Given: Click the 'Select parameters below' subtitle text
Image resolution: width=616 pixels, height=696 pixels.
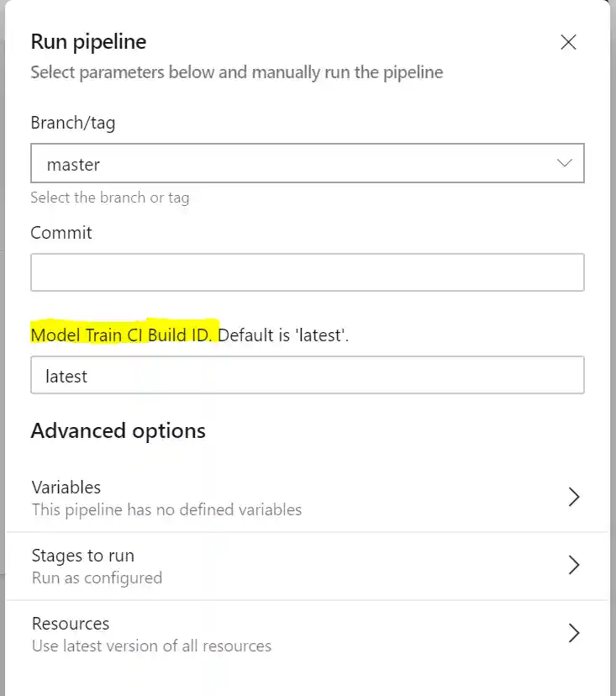Looking at the screenshot, I should 236,72.
